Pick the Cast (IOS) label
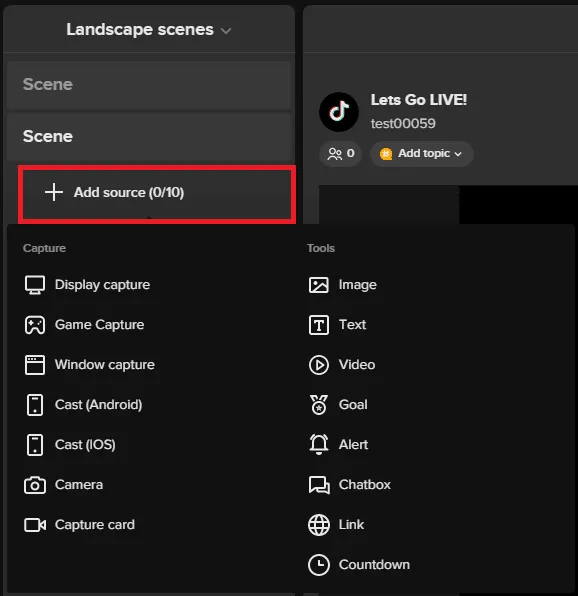Screen dimensions: 578x596 click(85, 445)
